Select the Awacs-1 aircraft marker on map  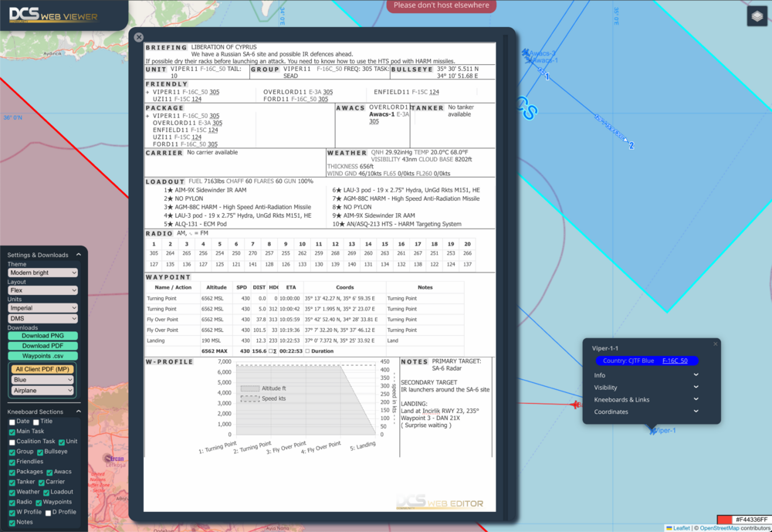[529, 60]
